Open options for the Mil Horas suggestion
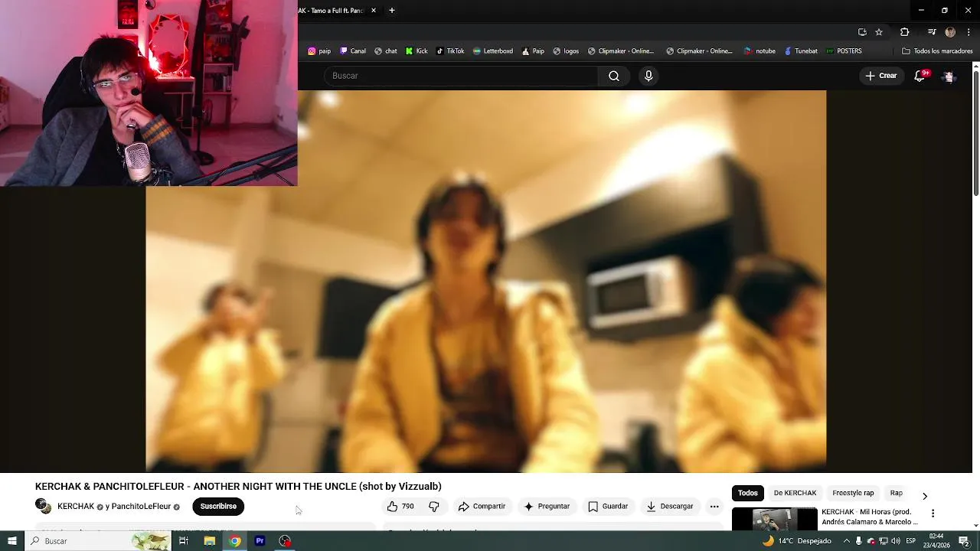The height and width of the screenshot is (551, 980). (x=933, y=514)
